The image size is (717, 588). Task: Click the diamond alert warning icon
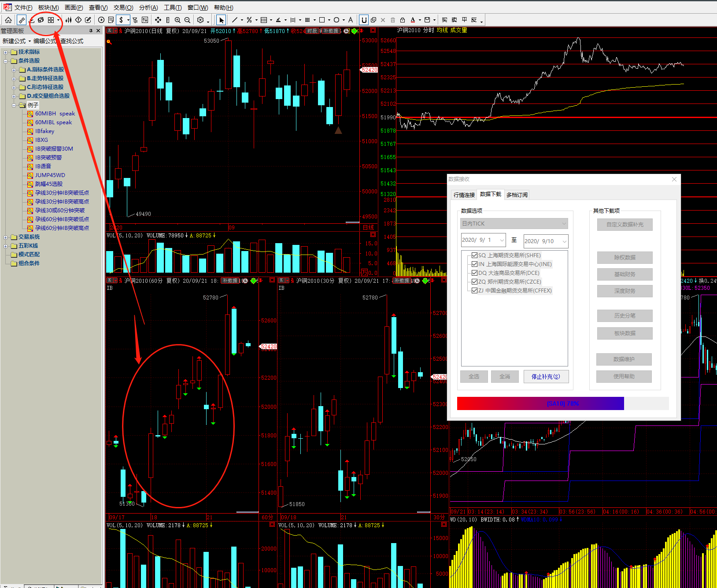(78, 20)
